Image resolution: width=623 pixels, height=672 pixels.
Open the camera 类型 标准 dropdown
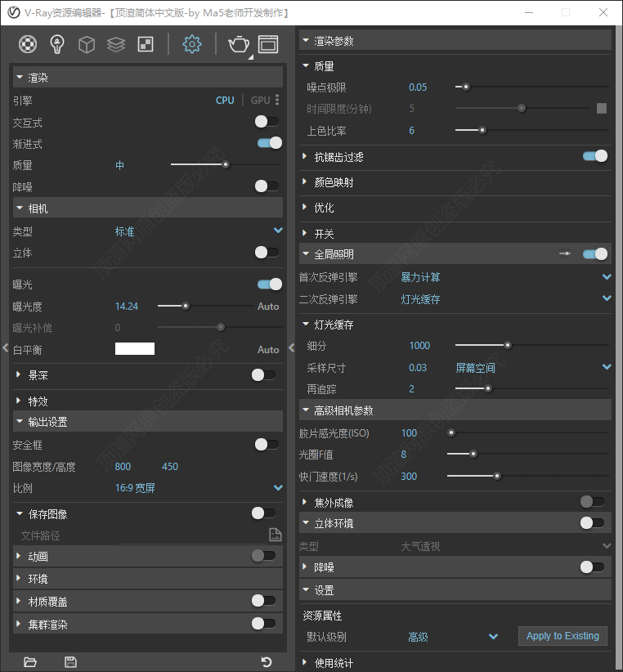click(278, 231)
